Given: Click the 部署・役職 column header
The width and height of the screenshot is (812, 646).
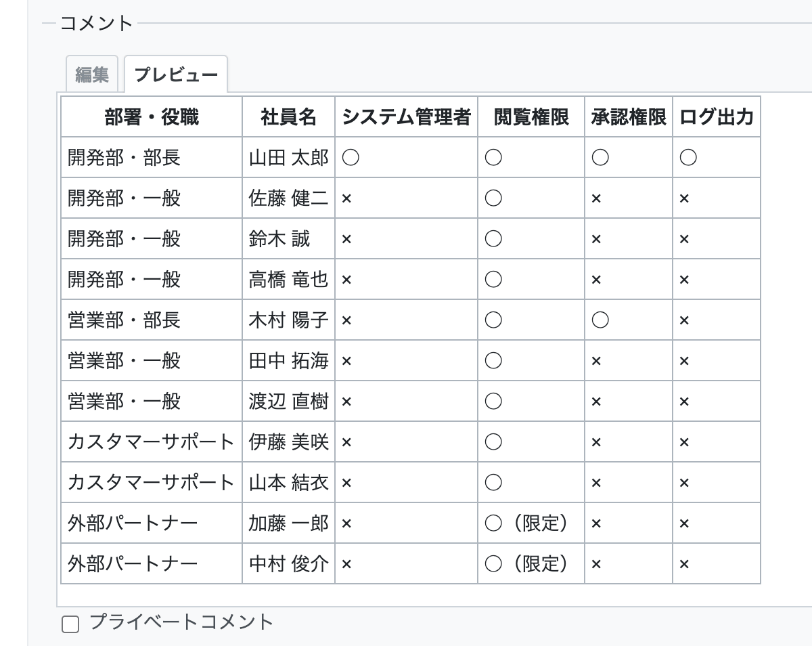Looking at the screenshot, I should coord(152,117).
